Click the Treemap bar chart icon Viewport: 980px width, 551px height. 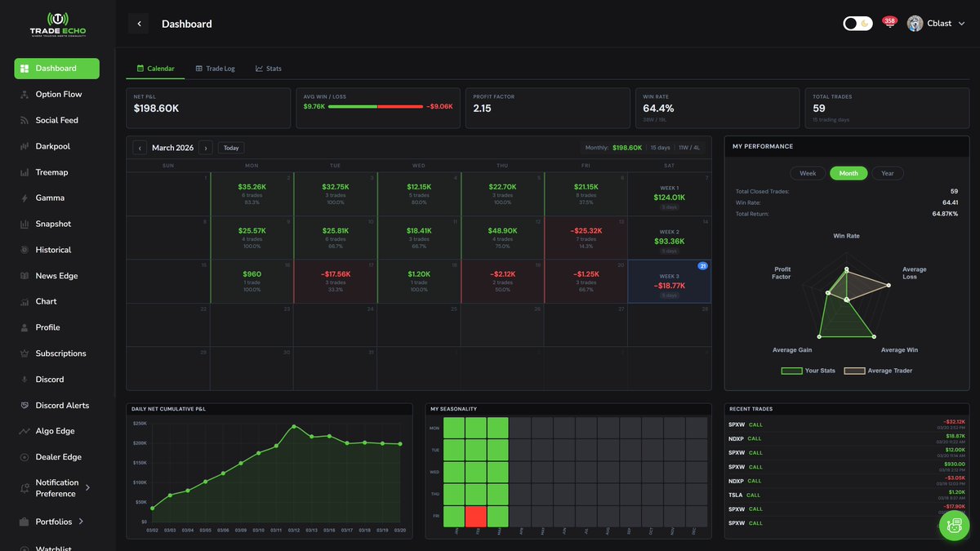[24, 173]
